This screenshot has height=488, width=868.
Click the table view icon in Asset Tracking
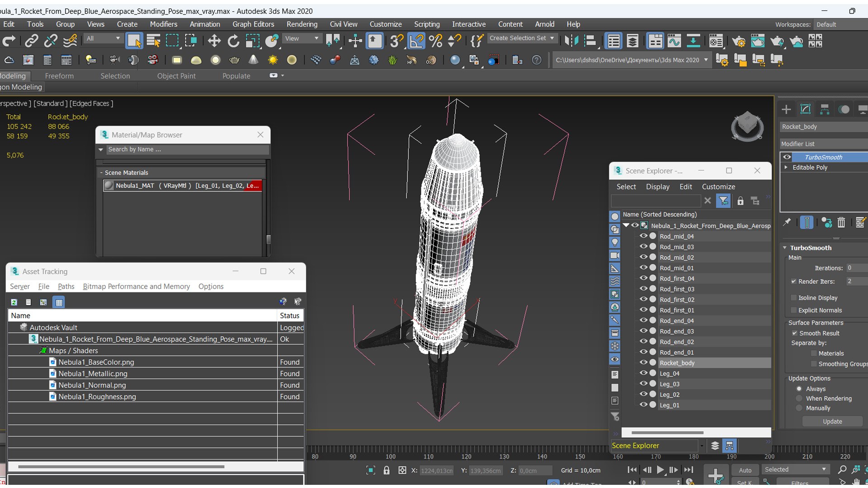point(59,302)
